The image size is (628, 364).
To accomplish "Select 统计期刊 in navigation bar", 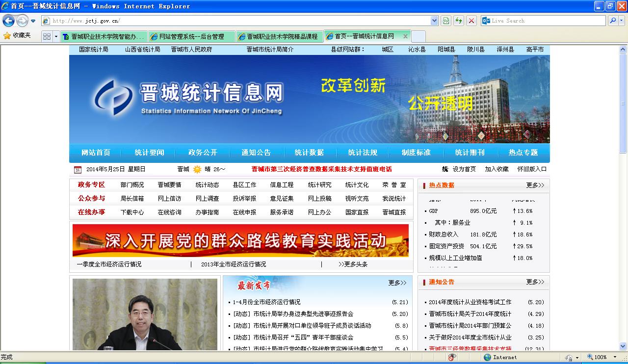I will coord(470,153).
